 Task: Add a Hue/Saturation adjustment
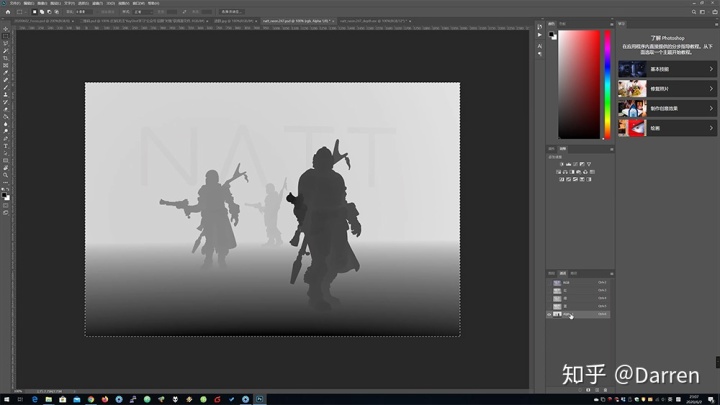(x=558, y=172)
